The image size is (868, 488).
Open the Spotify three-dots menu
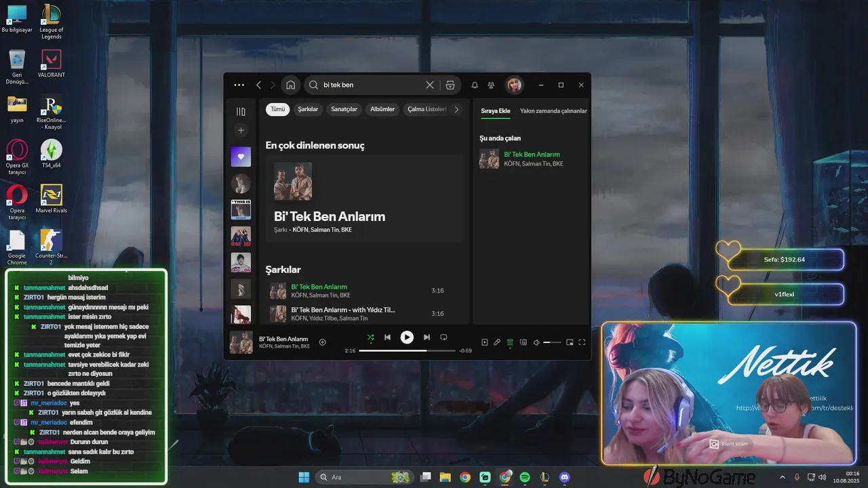pos(239,85)
